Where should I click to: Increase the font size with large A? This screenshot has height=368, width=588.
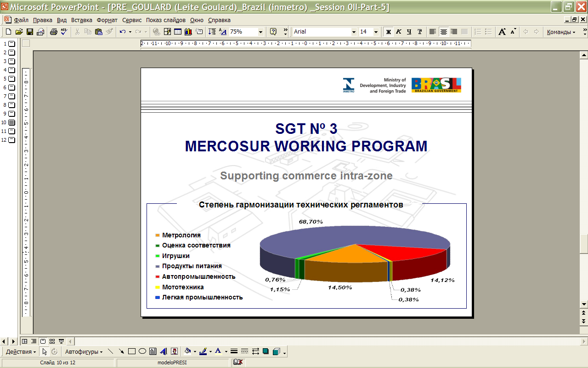502,32
